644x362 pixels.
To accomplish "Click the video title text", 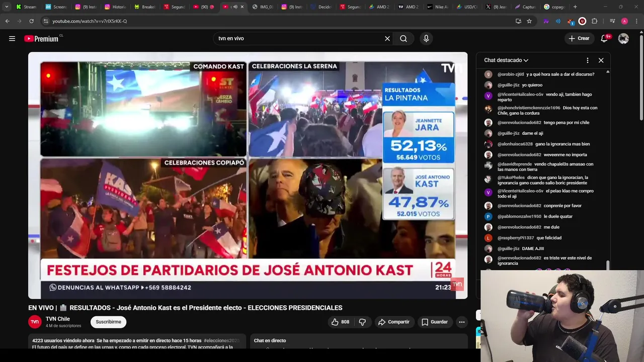I will (185, 308).
